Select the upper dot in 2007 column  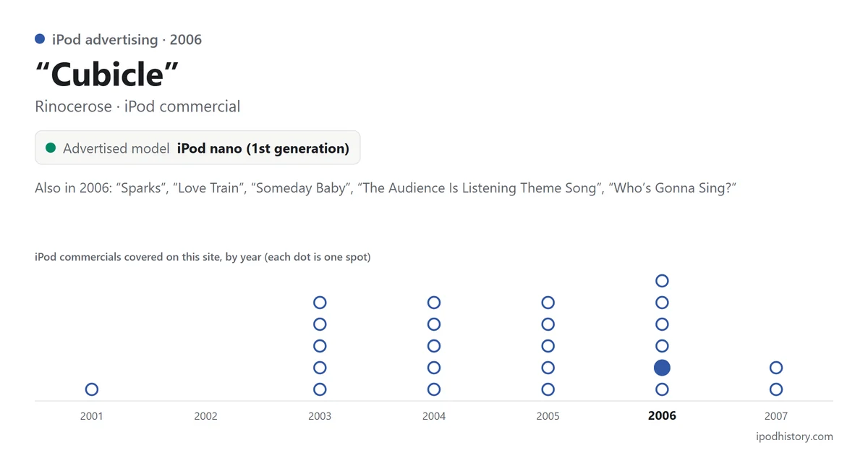[x=776, y=368]
